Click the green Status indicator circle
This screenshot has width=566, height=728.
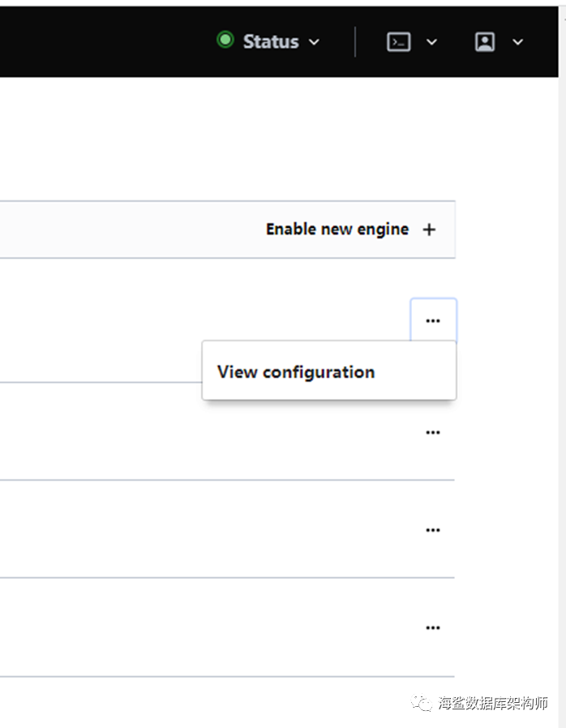(x=225, y=40)
